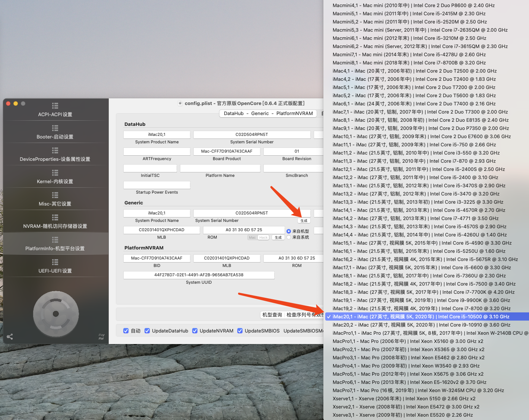
Task: Switch to DataHub - Generic - PlatformNVRAM tab
Action: coord(268,114)
